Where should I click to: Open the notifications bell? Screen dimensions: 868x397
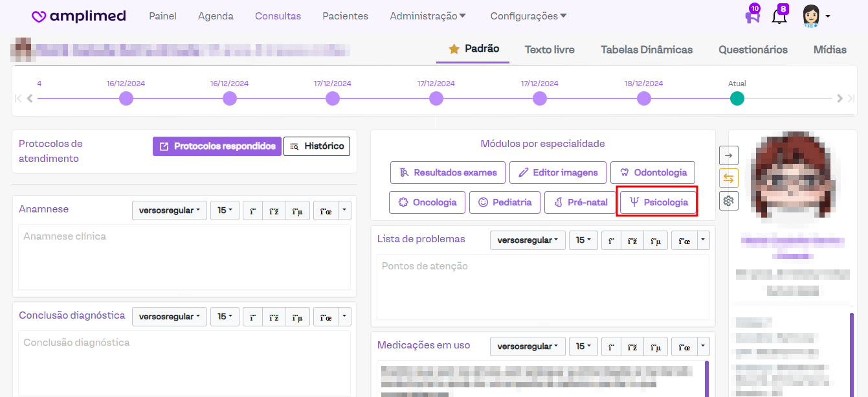pos(779,16)
